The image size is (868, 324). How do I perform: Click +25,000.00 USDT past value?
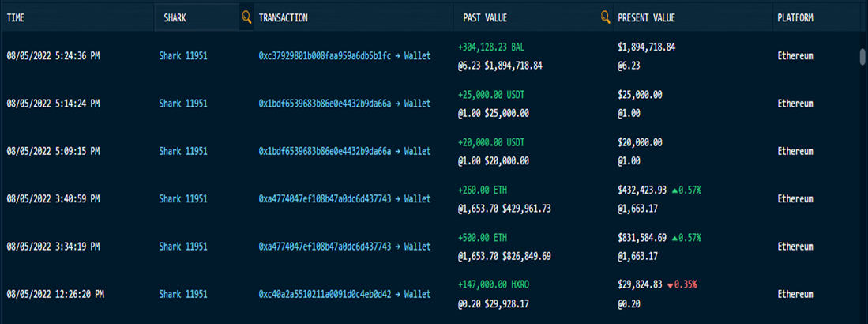(491, 95)
